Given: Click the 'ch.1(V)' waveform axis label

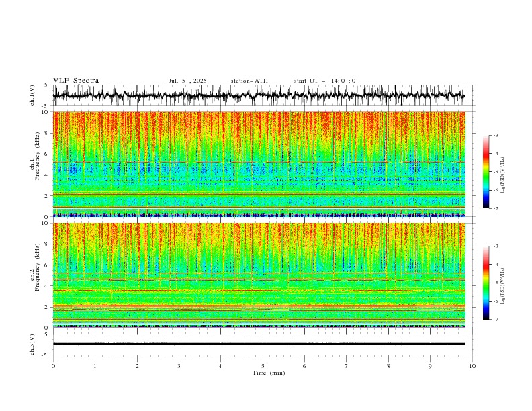Looking at the screenshot, I should point(32,95).
